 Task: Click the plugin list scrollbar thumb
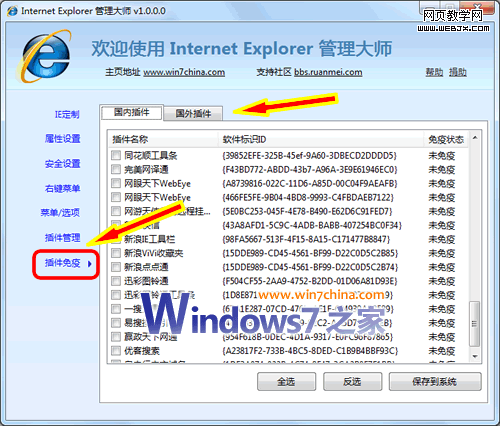click(x=475, y=324)
